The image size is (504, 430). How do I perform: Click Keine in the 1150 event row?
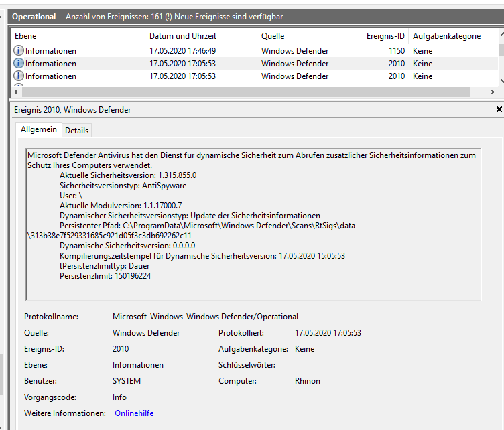click(x=423, y=51)
